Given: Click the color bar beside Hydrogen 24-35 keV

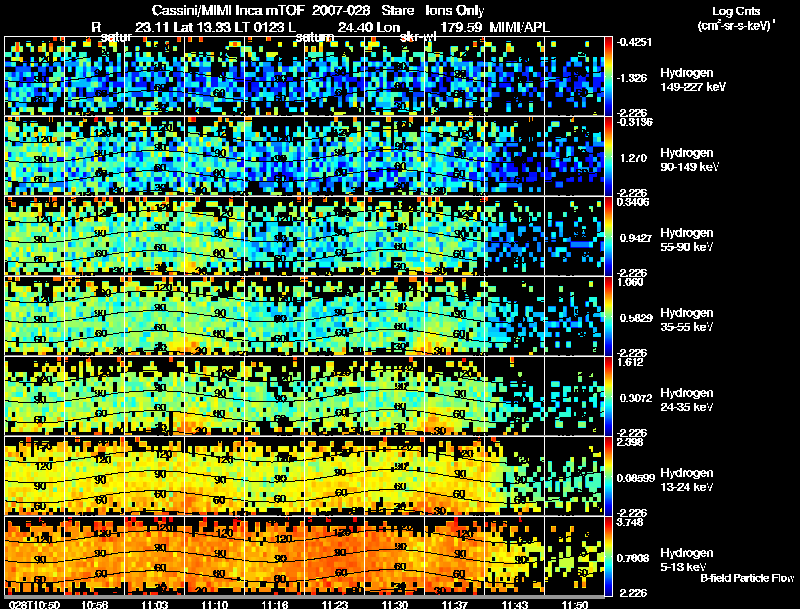Looking at the screenshot, I should point(608,396).
